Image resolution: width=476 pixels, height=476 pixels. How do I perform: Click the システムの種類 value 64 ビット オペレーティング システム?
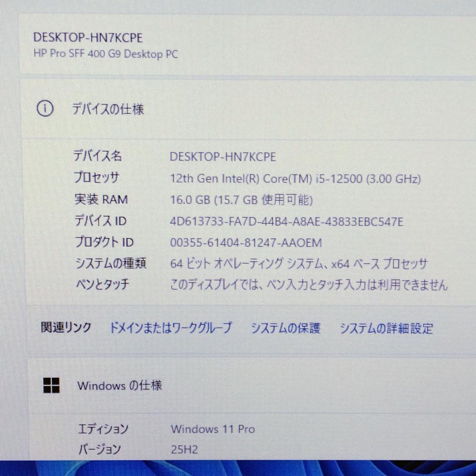pos(299,264)
